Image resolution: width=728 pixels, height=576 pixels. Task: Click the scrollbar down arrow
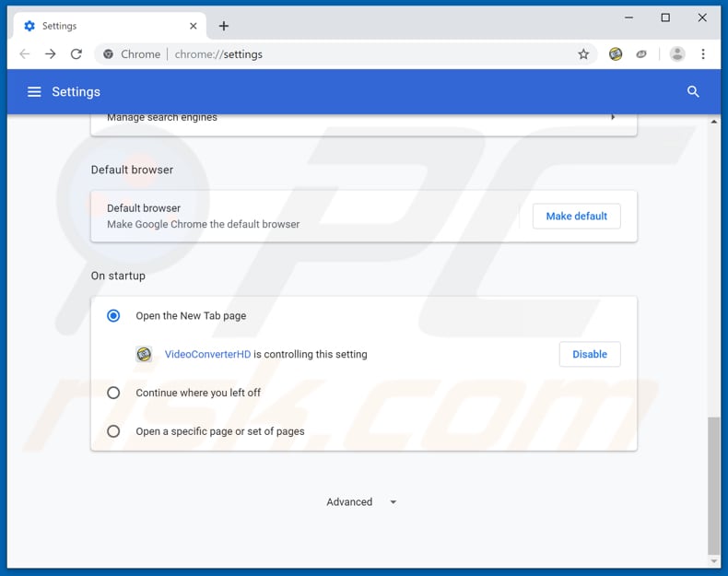click(713, 561)
